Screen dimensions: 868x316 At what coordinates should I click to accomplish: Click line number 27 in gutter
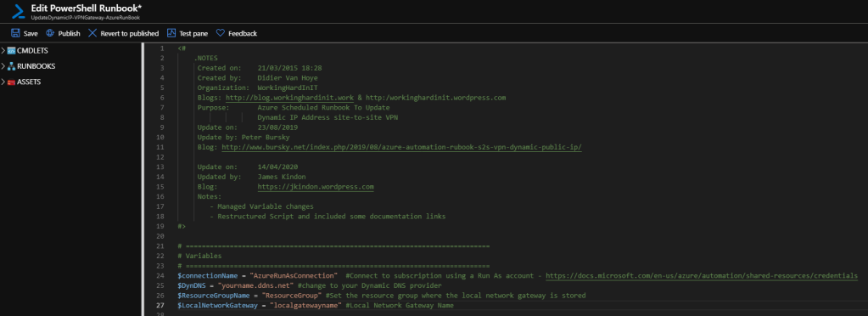click(161, 306)
